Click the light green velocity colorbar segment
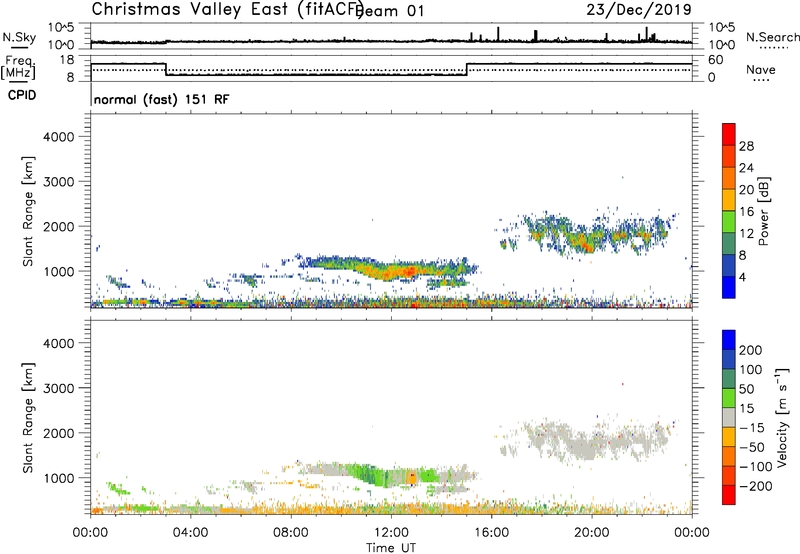This screenshot has height=554, width=800. (x=729, y=398)
